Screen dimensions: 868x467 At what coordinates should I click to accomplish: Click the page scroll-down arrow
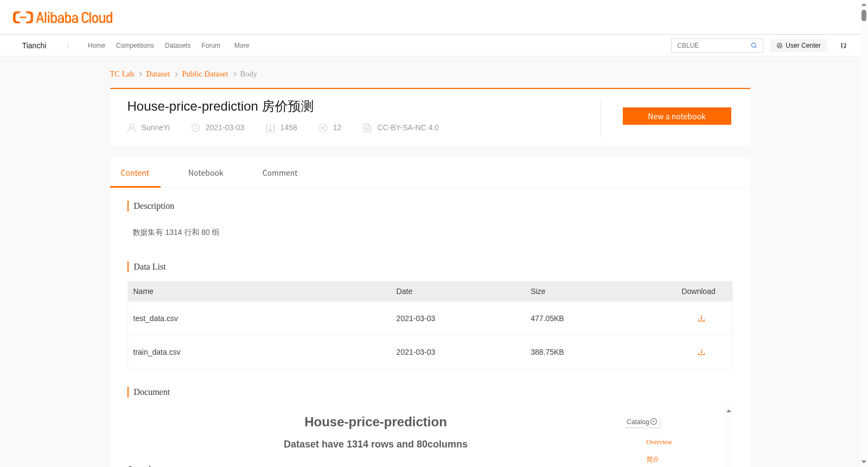[x=864, y=462]
